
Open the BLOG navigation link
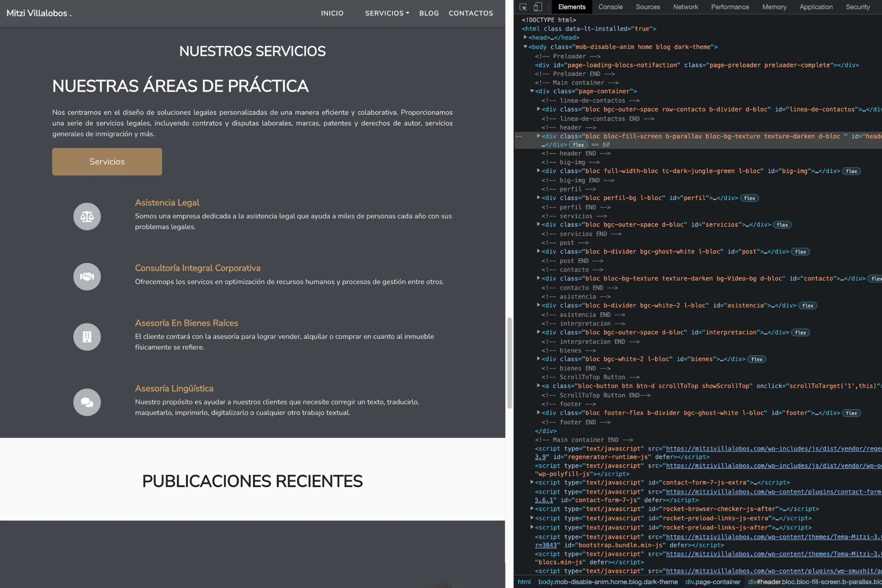429,13
